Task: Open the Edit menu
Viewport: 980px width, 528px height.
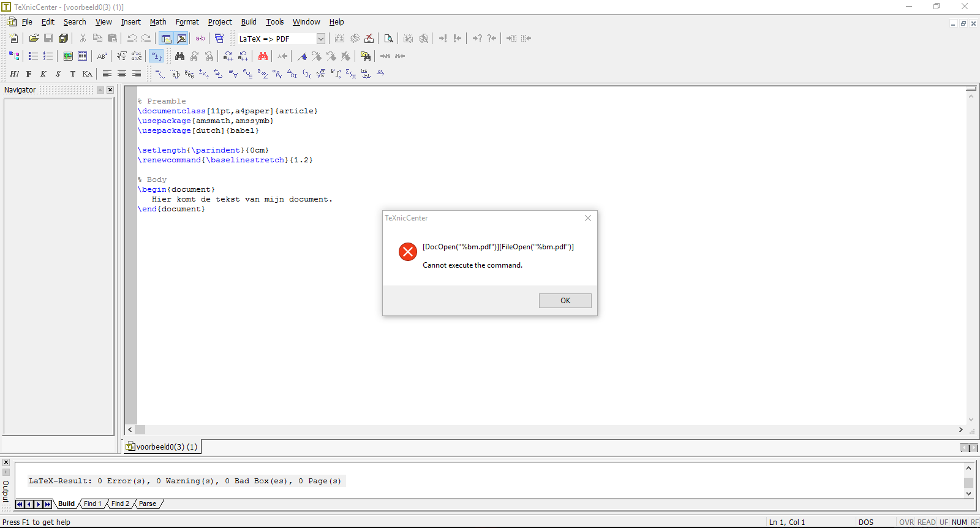Action: (x=48, y=21)
